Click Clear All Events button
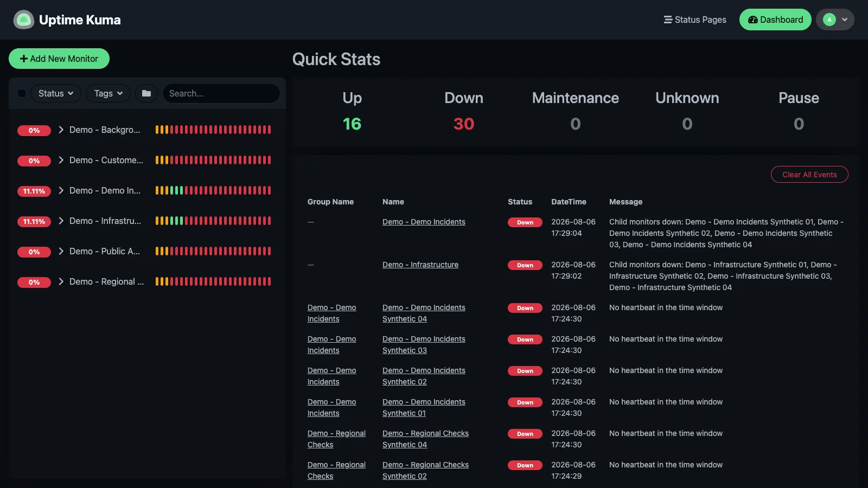 pyautogui.click(x=809, y=175)
